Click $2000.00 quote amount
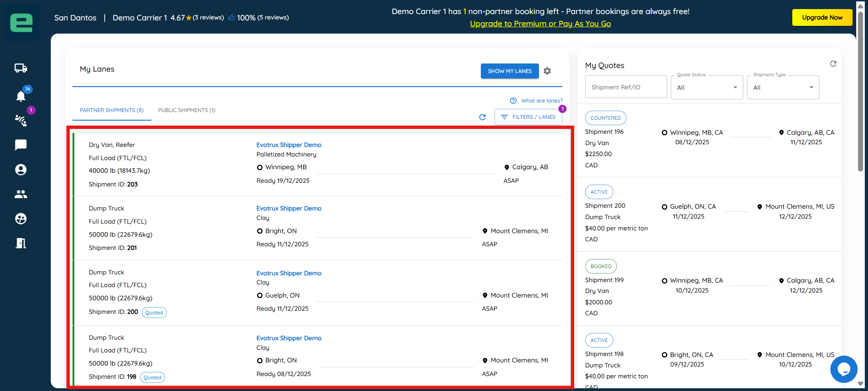Screen dimensions: 868x391 click(x=598, y=302)
